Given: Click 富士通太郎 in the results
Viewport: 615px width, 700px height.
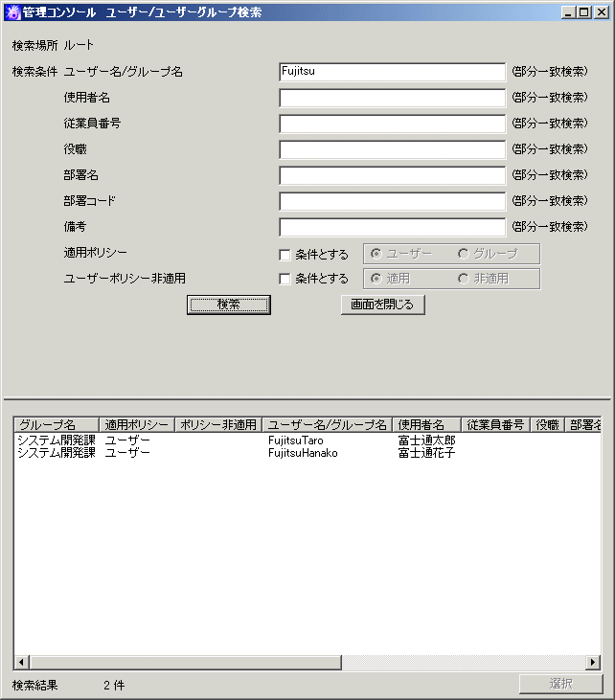Looking at the screenshot, I should (426, 440).
